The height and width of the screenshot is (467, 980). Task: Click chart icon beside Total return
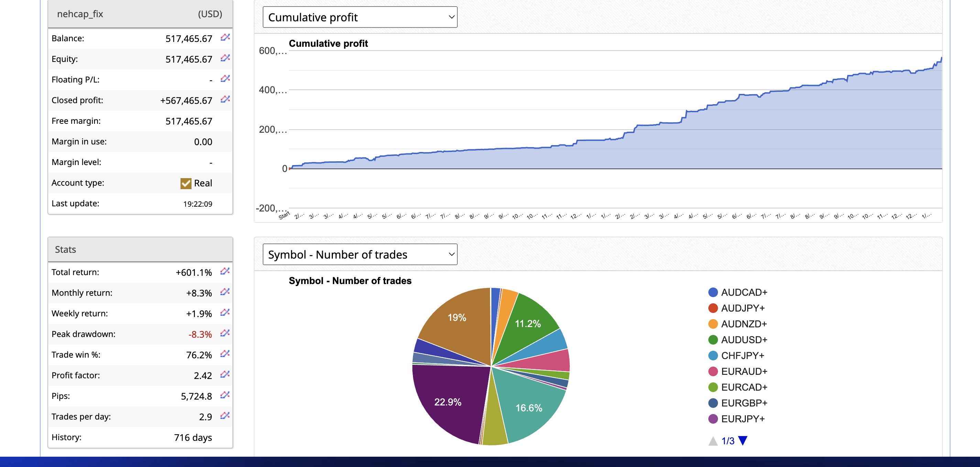point(225,271)
